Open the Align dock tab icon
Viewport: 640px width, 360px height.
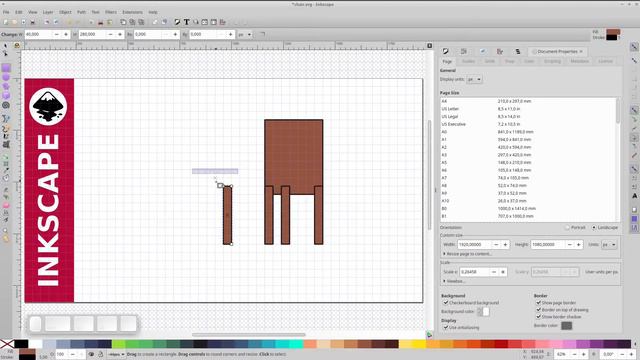tap(500, 51)
